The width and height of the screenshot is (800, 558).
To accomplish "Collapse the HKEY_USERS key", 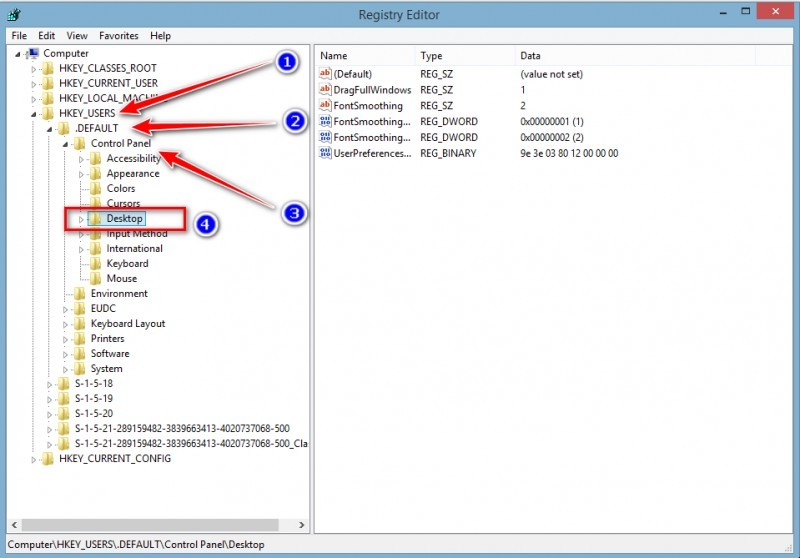I will coord(34,114).
